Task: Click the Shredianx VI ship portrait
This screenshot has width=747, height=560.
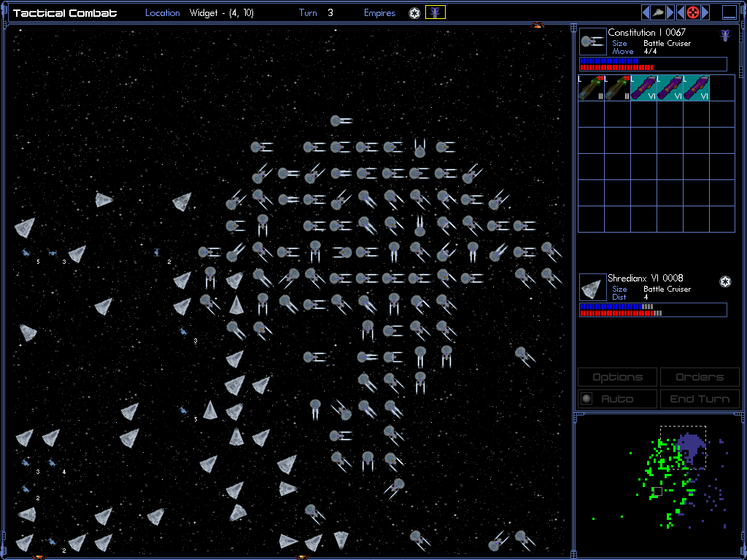Action: tap(592, 287)
